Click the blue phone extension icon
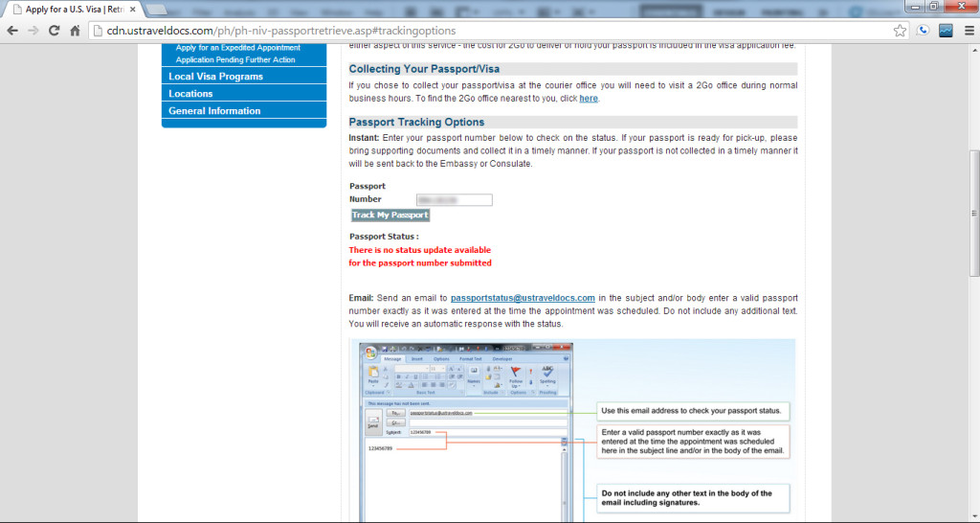980x523 pixels. pyautogui.click(x=924, y=30)
